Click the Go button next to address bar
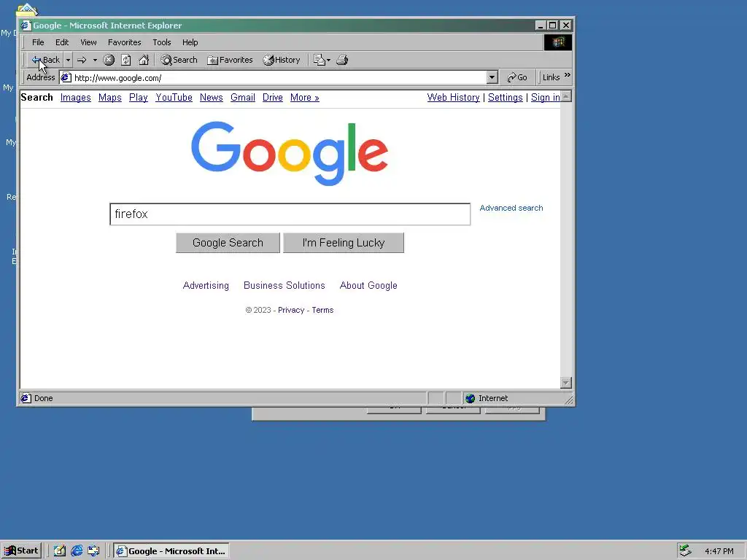This screenshot has width=747, height=560. (517, 77)
